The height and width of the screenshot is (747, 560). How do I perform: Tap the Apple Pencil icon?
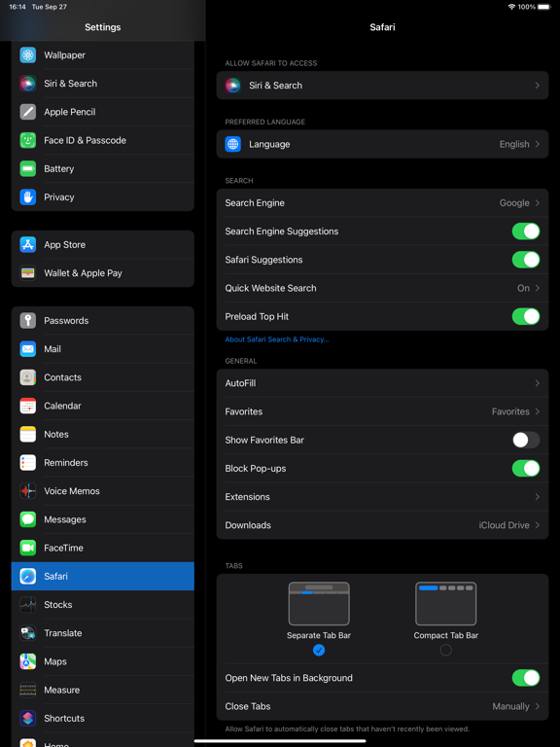[27, 112]
